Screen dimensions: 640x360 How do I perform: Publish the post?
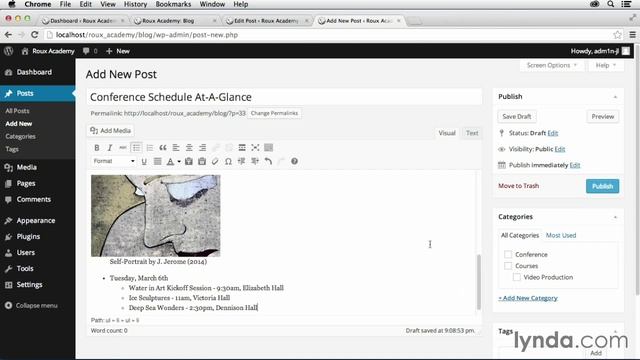point(602,186)
